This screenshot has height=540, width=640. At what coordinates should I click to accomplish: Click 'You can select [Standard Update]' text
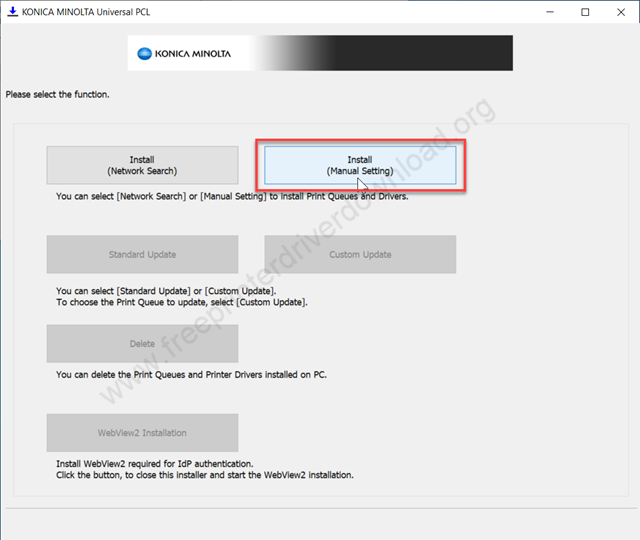tap(166, 291)
